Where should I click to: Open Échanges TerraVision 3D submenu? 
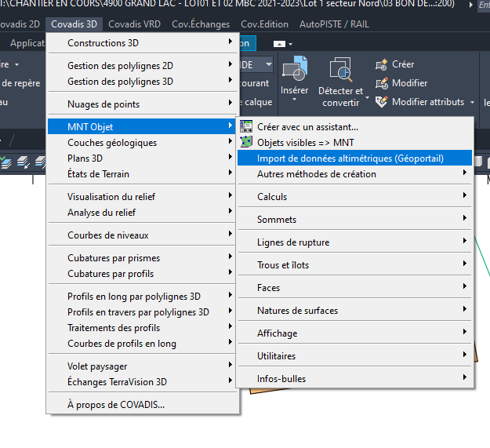pos(142,382)
